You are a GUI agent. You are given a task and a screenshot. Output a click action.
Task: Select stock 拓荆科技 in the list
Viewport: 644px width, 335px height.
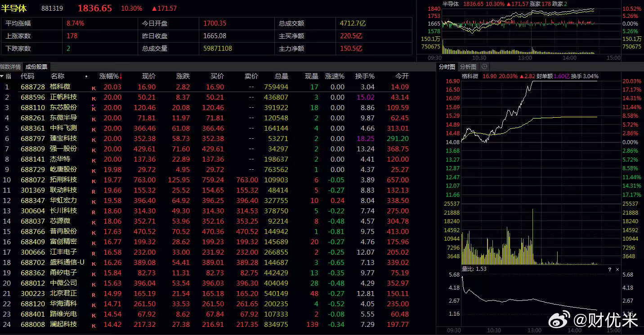[63, 180]
